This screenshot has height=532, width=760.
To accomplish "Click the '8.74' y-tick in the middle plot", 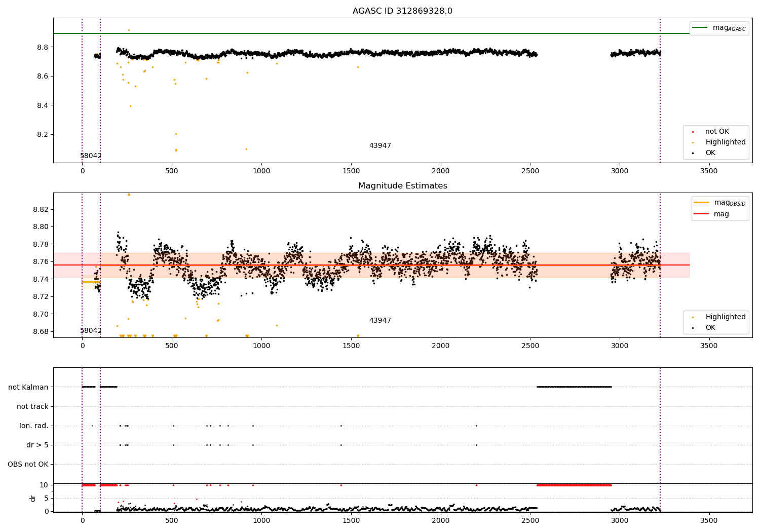I will [40, 279].
